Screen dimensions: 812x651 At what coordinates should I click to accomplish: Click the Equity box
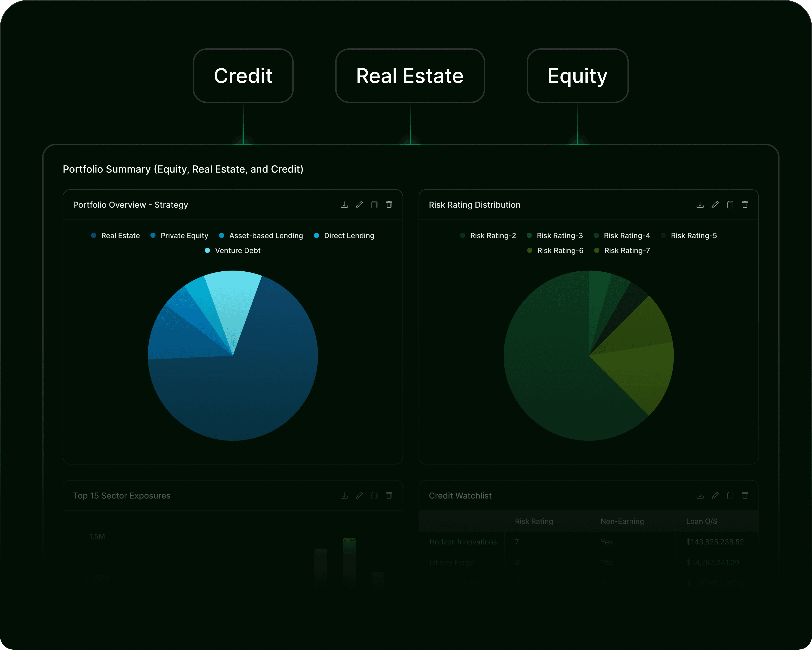pos(577,76)
